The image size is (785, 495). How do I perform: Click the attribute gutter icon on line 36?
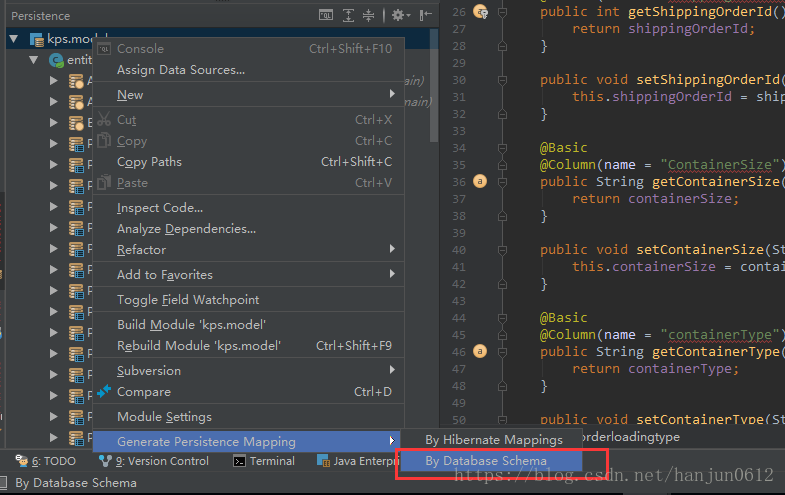tap(480, 181)
